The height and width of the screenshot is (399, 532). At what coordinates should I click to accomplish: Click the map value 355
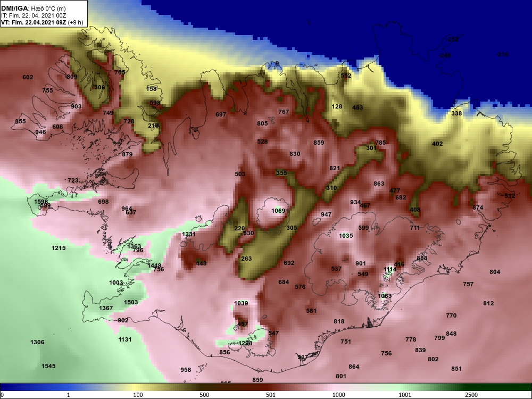281,173
